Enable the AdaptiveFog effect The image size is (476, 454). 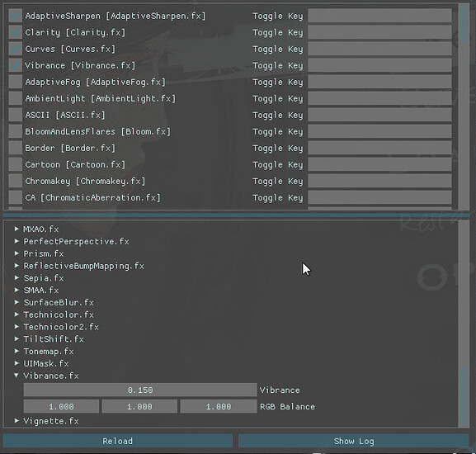[15, 82]
